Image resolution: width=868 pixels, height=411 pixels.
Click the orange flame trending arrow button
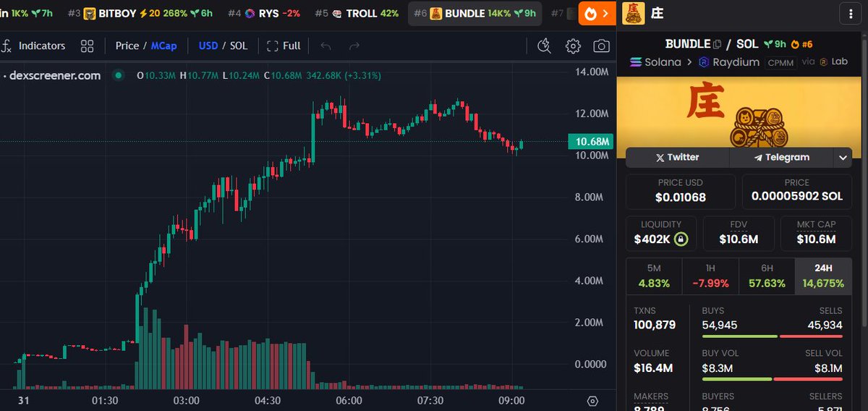point(597,13)
